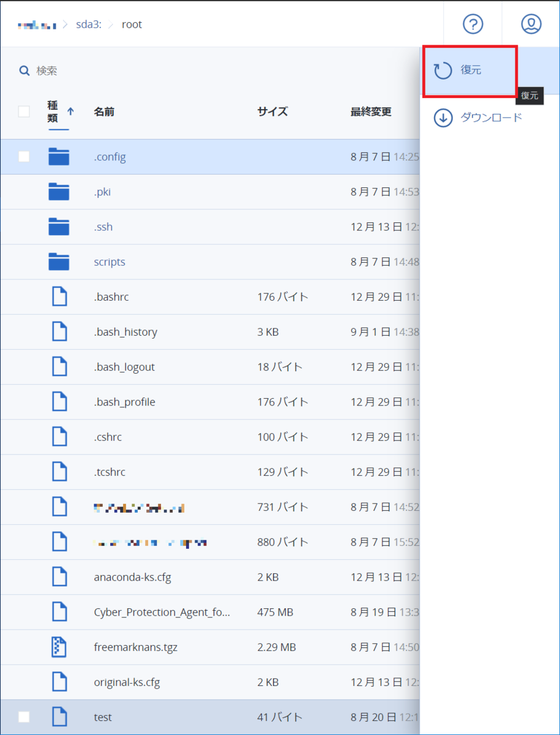The image size is (560, 735).
Task: Navigate to sda3: in breadcrumb
Action: click(88, 25)
